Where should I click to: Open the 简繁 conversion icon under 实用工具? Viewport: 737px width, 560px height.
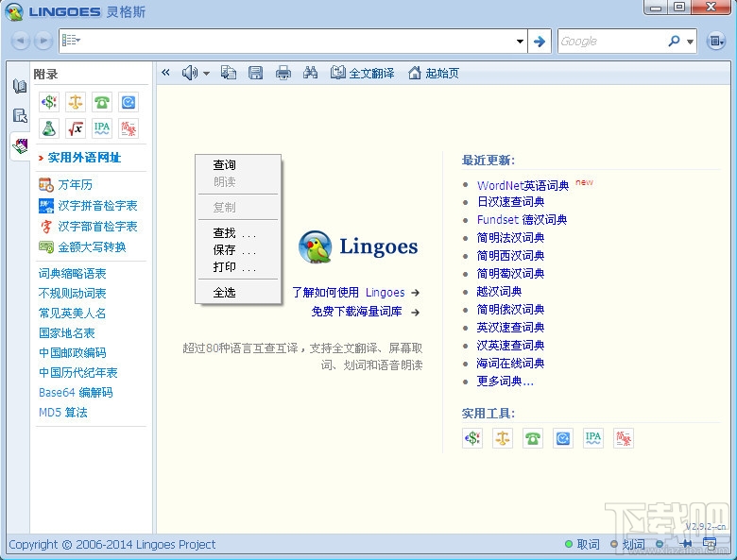tap(624, 438)
